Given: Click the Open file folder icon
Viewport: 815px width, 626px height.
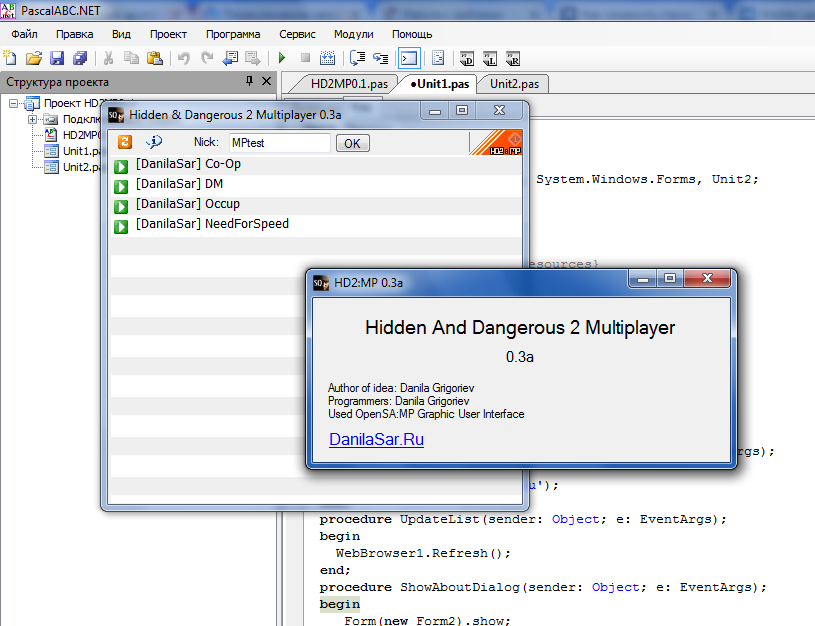Looking at the screenshot, I should (34, 59).
